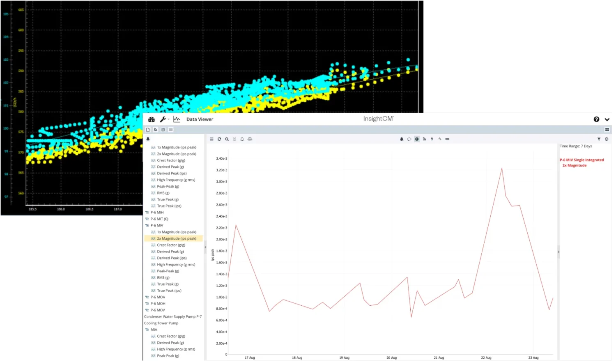Click the magnifier zoom icon
This screenshot has height=364, width=616.
coord(227,139)
